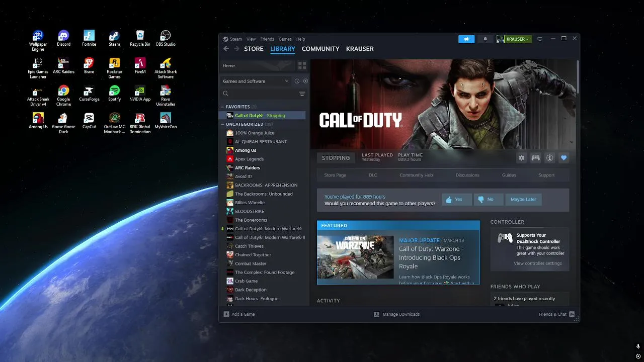
Task: Open Call of Duty settings gear
Action: pos(521,158)
